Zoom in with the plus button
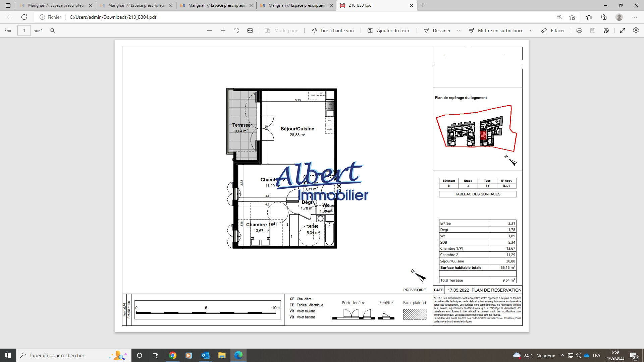 pos(223,31)
